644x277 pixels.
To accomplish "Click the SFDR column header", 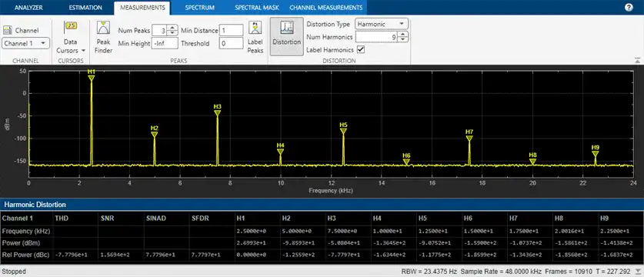I will pos(200,219).
